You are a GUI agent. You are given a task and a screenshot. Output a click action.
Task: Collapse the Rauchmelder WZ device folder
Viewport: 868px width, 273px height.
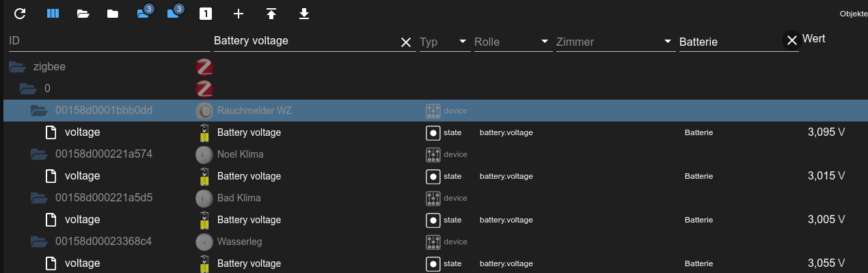coord(39,111)
